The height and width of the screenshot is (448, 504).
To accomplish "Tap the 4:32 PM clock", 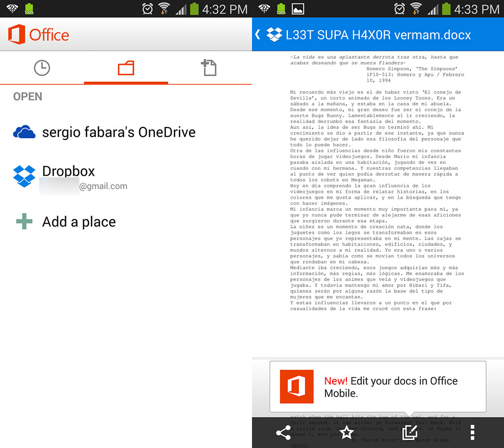I will pos(224,9).
